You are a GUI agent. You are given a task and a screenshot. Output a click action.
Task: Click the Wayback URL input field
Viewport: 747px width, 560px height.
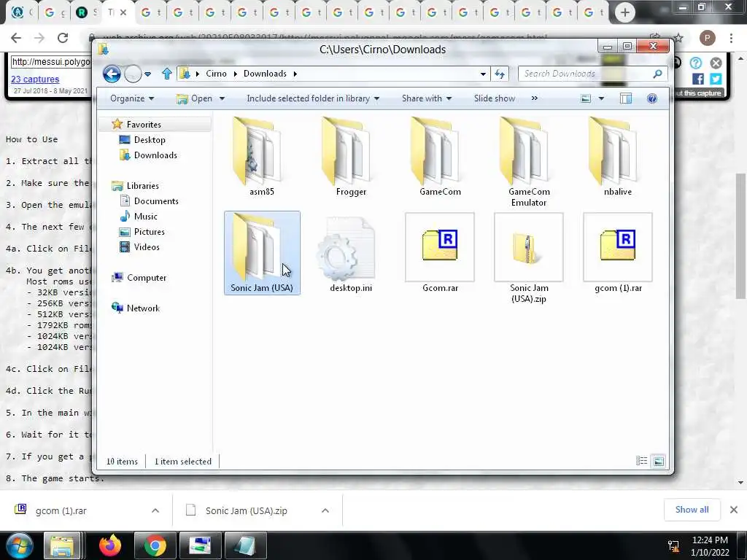[x=50, y=62]
